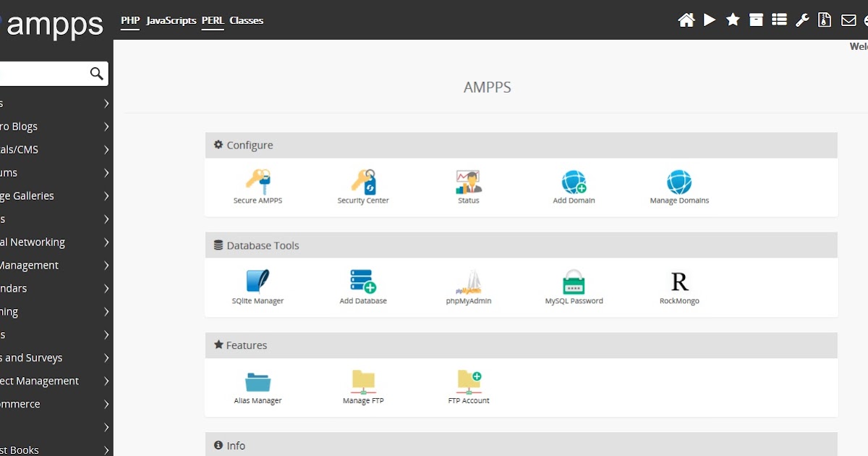The image size is (868, 456).
Task: Open the PERL scripts menu
Action: point(213,20)
